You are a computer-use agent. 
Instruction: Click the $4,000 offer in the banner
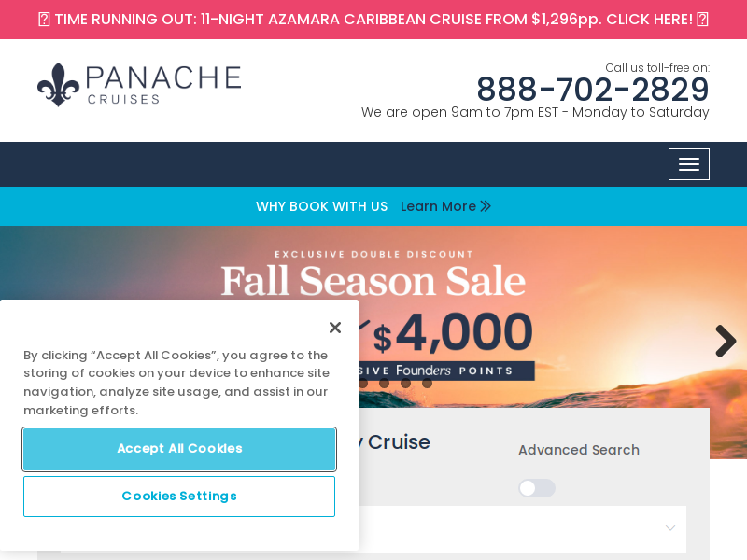coord(453,332)
